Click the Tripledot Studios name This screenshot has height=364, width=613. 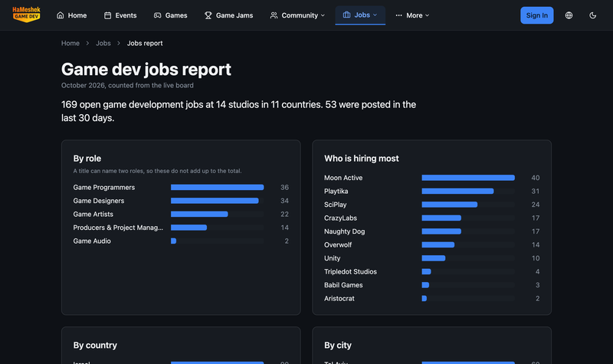pos(350,271)
